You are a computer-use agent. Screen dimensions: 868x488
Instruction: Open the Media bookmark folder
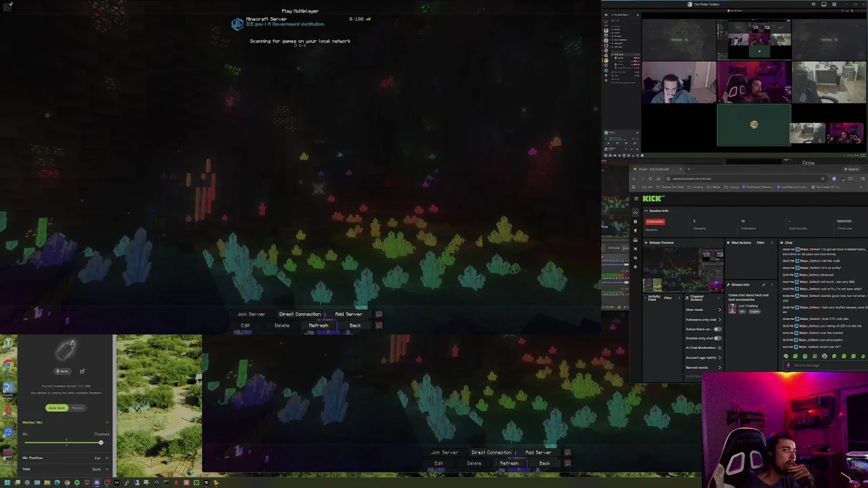(x=714, y=187)
